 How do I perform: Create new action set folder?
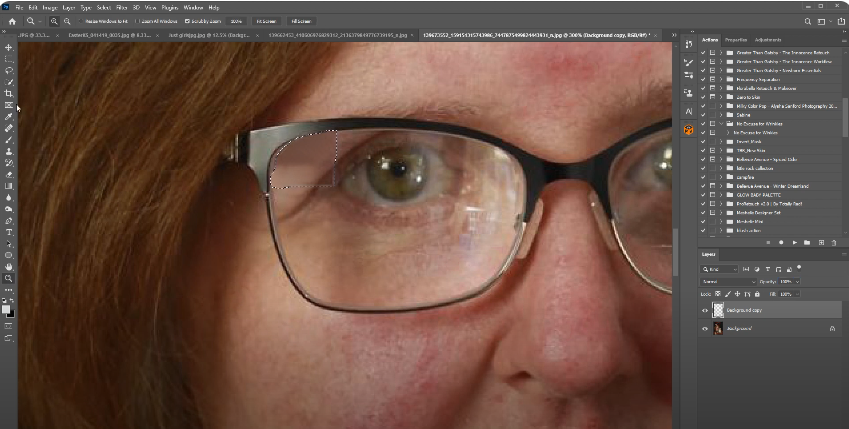point(807,243)
